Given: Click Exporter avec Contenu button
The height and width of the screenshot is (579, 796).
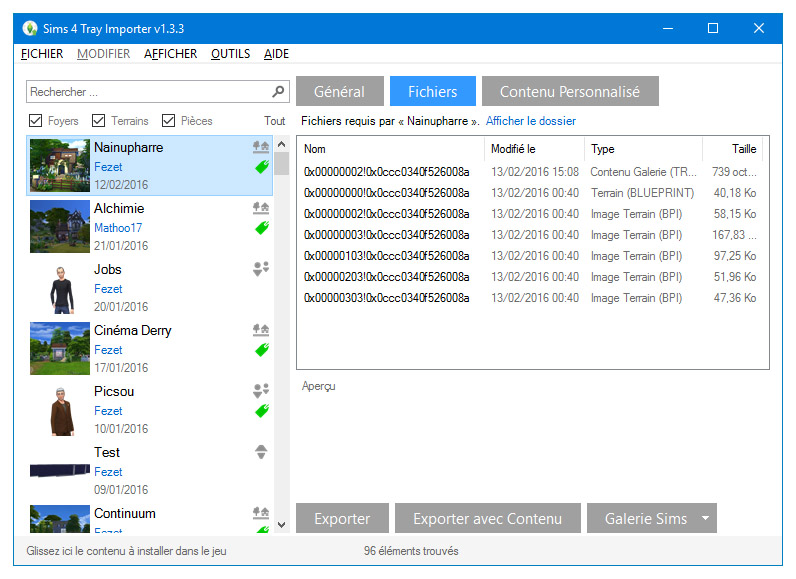Looking at the screenshot, I should 487,518.
